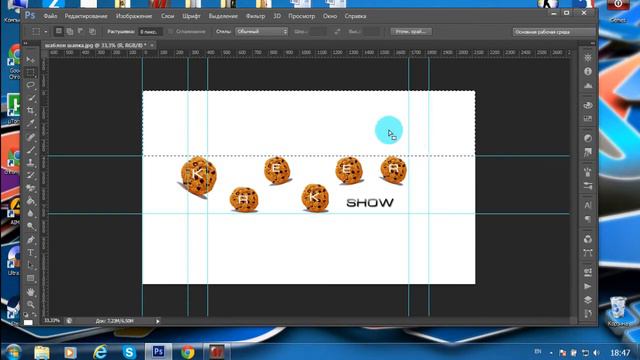Select the Eraser tool
The width and height of the screenshot is (640, 360).
tap(31, 188)
